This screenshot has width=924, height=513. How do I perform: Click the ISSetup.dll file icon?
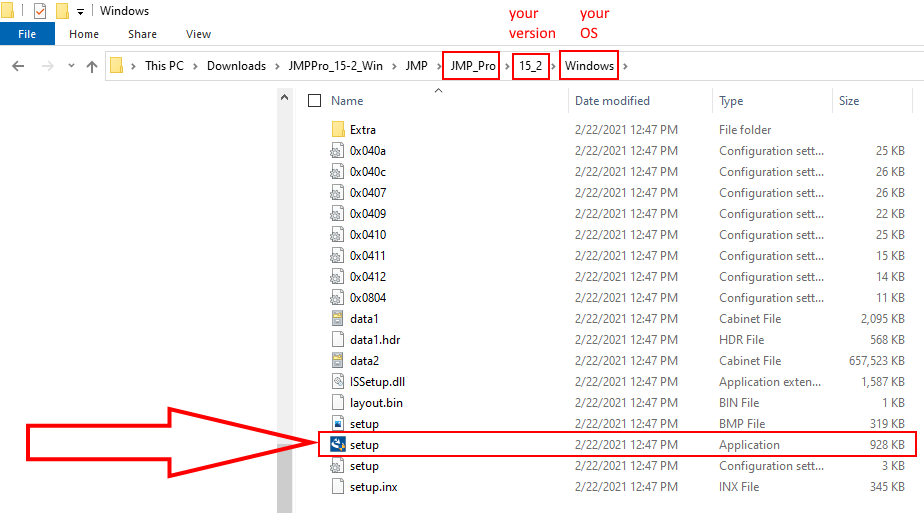click(x=338, y=382)
